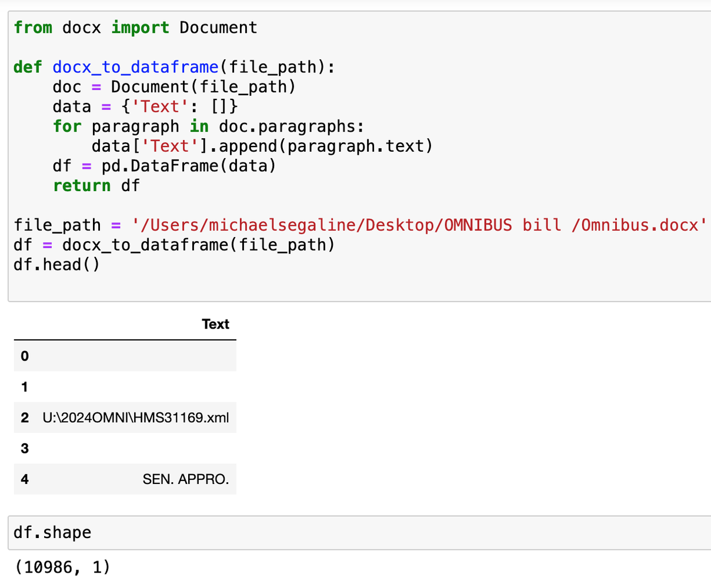Click the 'return df' statement

(x=96, y=186)
